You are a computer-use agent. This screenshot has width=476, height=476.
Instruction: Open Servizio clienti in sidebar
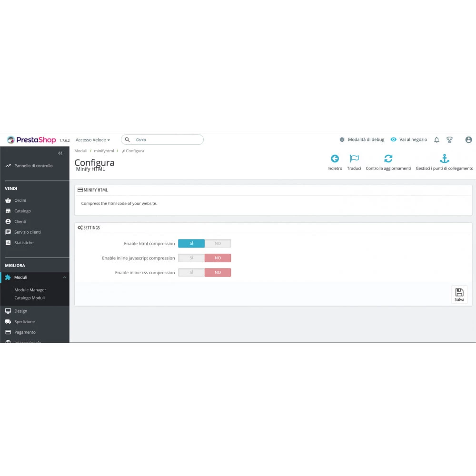(27, 232)
